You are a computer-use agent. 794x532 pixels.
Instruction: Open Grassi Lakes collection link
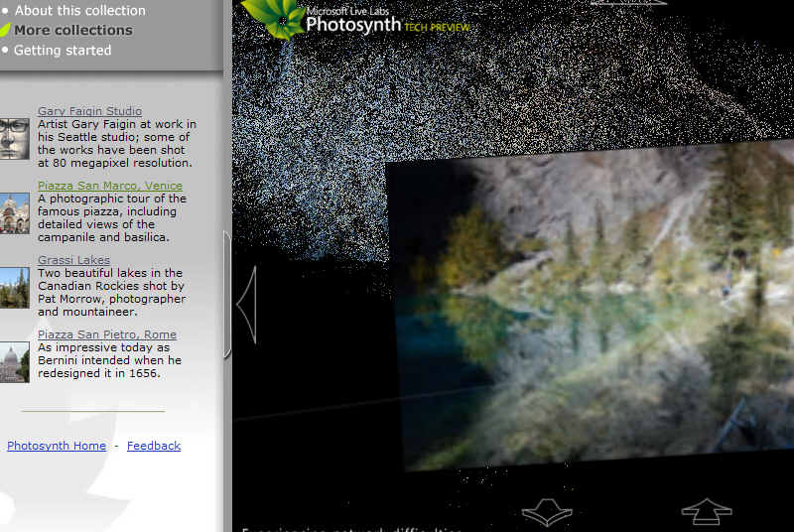tap(73, 260)
